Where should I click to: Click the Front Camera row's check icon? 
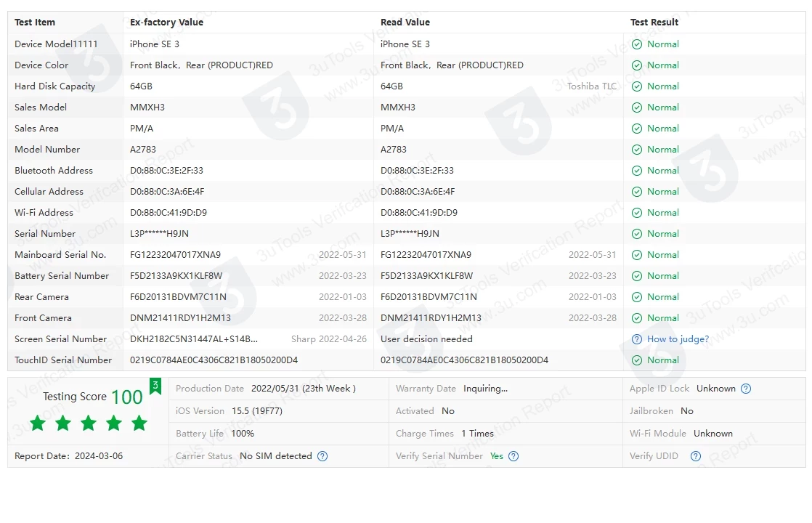pos(637,318)
